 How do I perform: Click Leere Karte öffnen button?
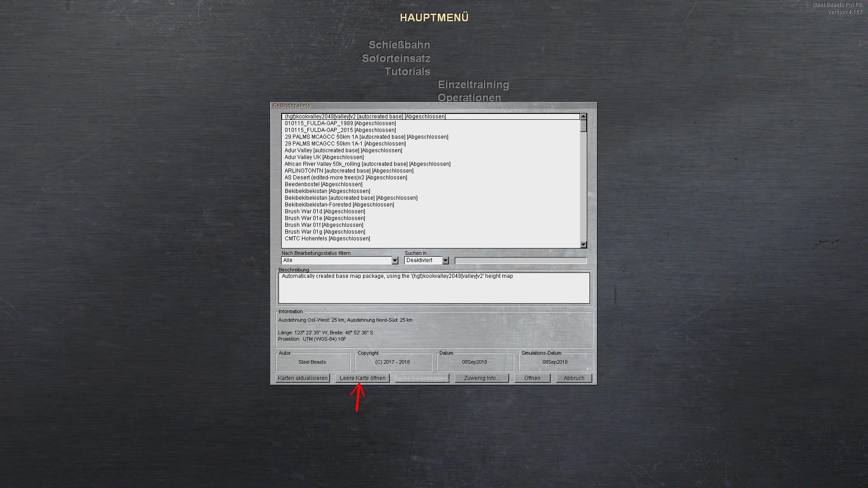(x=363, y=378)
